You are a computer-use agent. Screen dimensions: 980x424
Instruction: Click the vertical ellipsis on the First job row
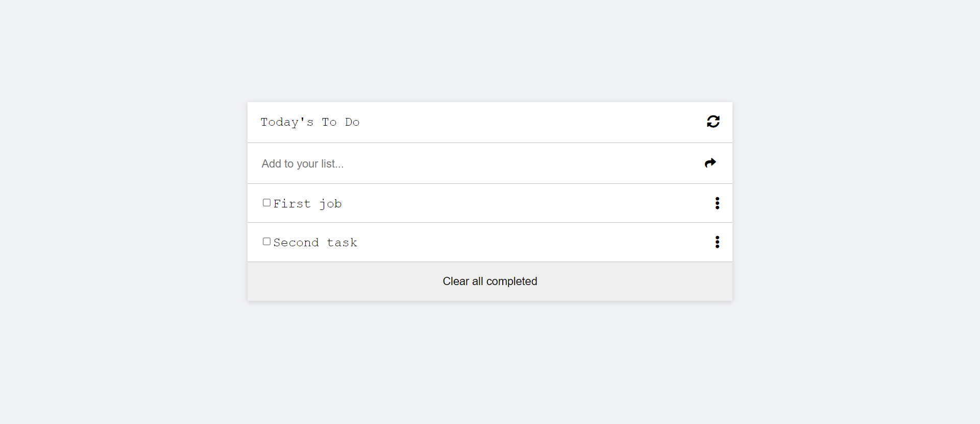[717, 203]
